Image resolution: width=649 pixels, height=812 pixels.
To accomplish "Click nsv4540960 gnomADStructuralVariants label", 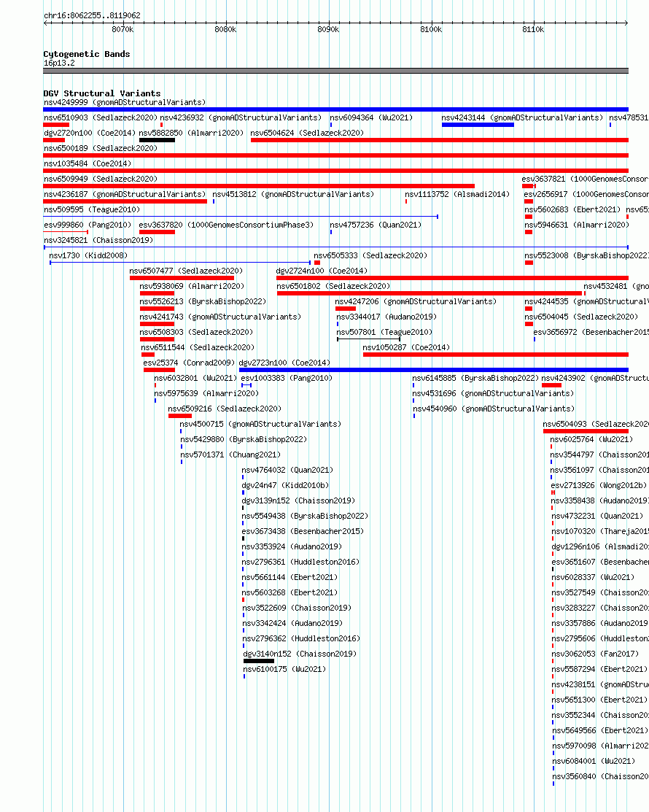I will pos(494,409).
